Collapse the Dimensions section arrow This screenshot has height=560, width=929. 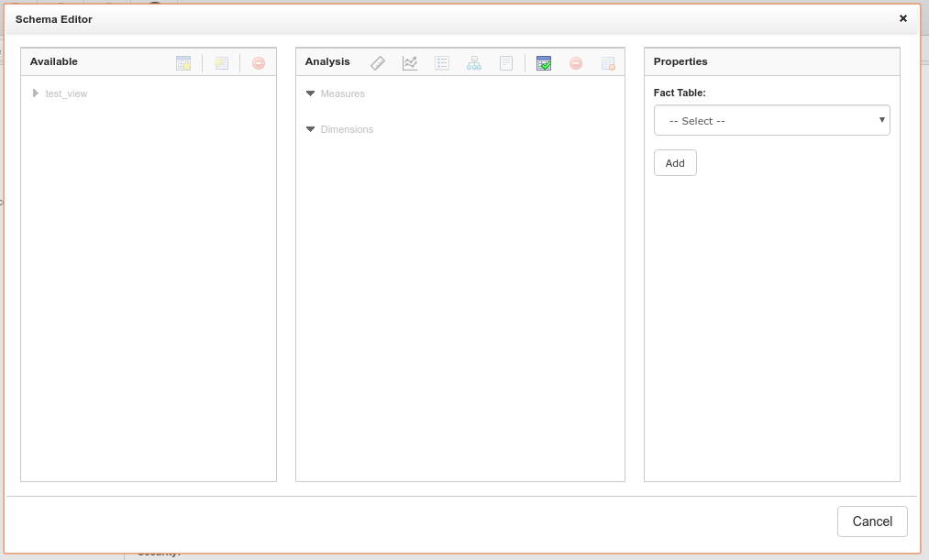pos(311,129)
